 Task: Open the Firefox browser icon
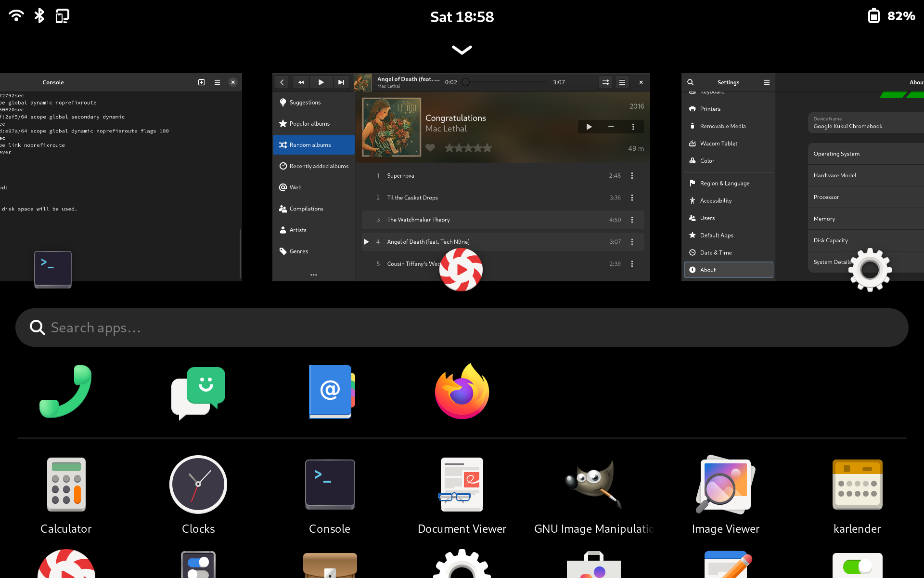pos(462,392)
